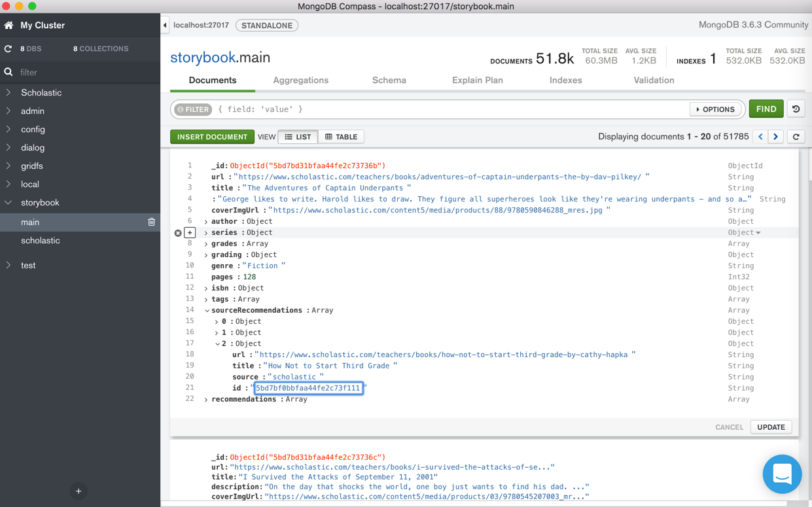Click the sidebar filter search icon

coord(9,73)
